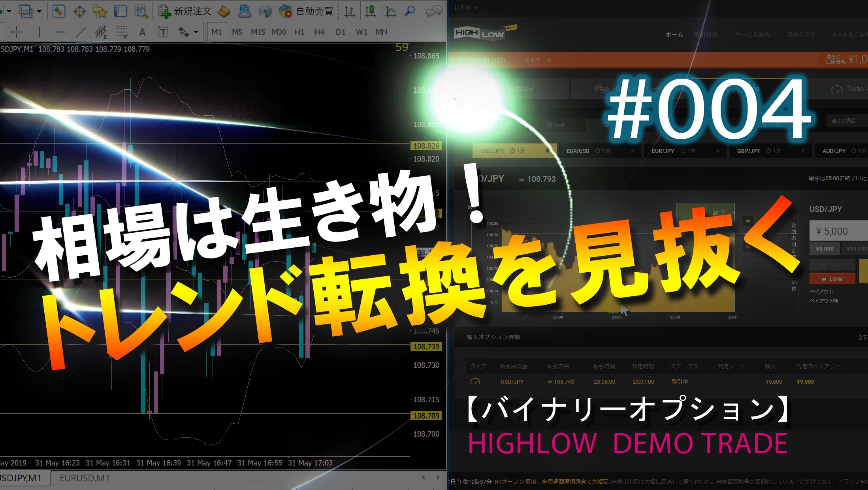Open the 日本語 language dropdown
868x490 pixels.
[x=466, y=7]
